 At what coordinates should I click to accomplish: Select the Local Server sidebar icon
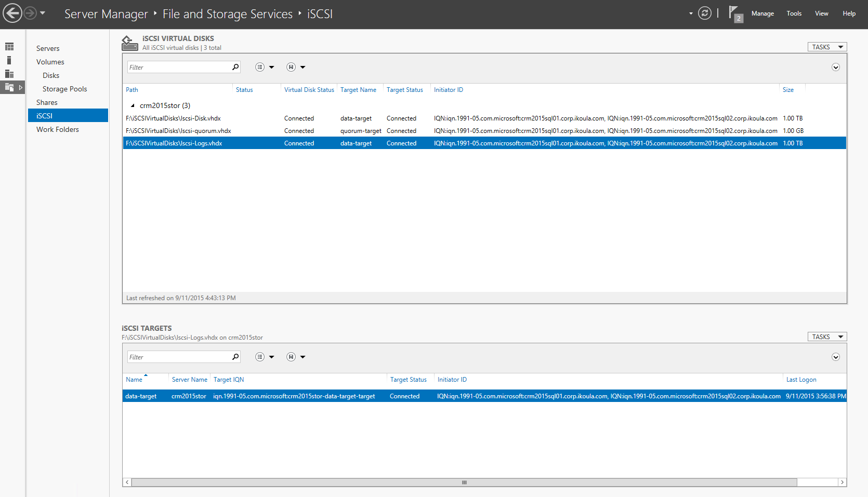9,60
